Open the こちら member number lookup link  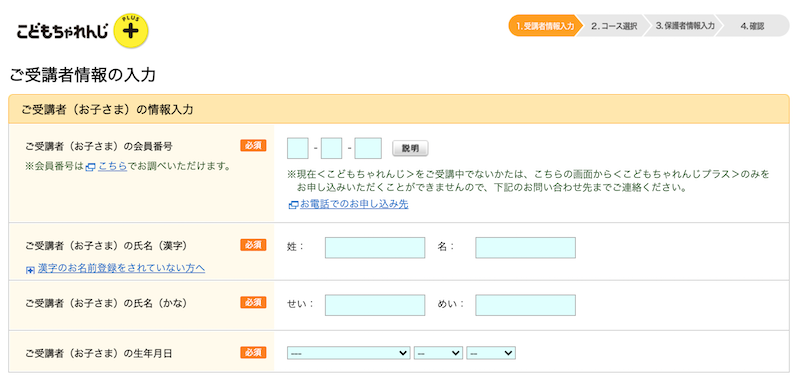tap(112, 166)
